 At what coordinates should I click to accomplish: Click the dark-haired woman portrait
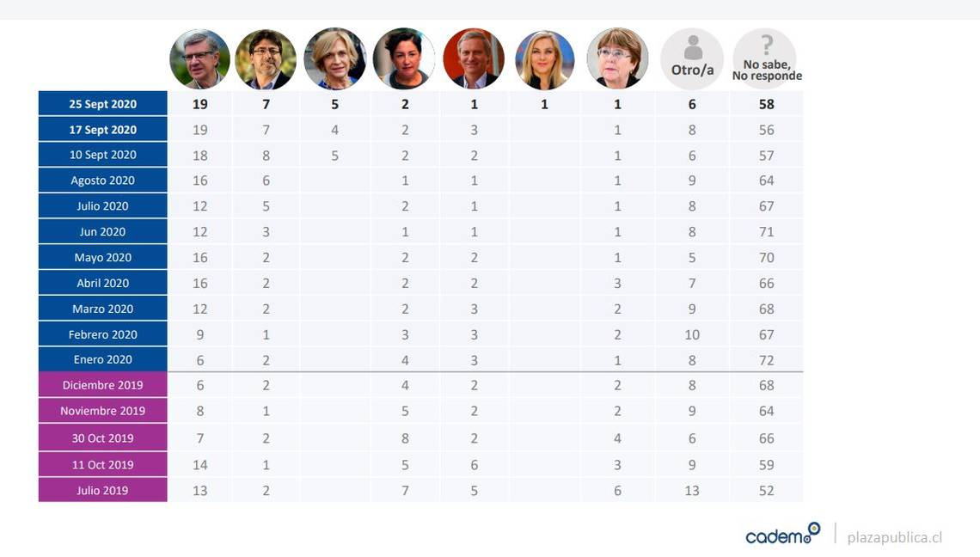404,58
